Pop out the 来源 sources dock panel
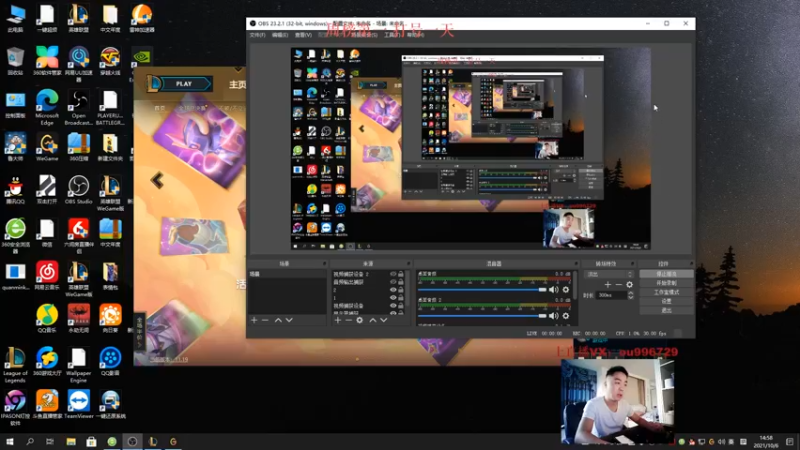The height and width of the screenshot is (450, 800). (x=408, y=264)
